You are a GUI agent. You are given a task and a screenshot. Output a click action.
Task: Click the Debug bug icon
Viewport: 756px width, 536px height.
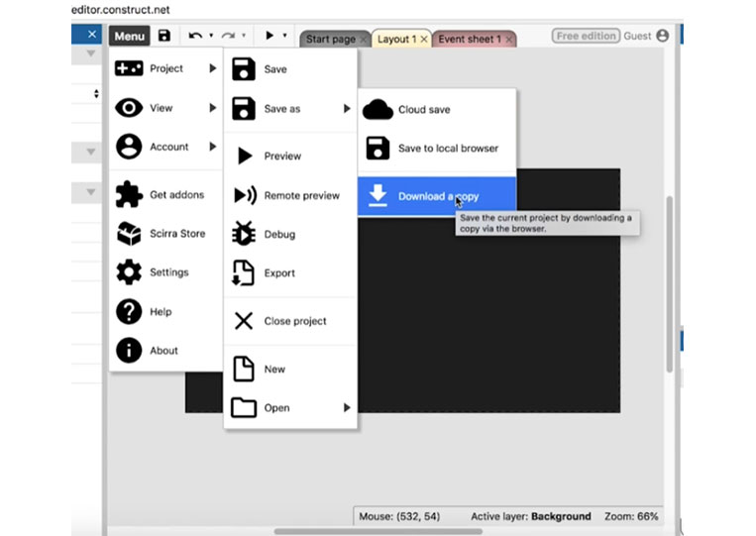click(x=244, y=234)
